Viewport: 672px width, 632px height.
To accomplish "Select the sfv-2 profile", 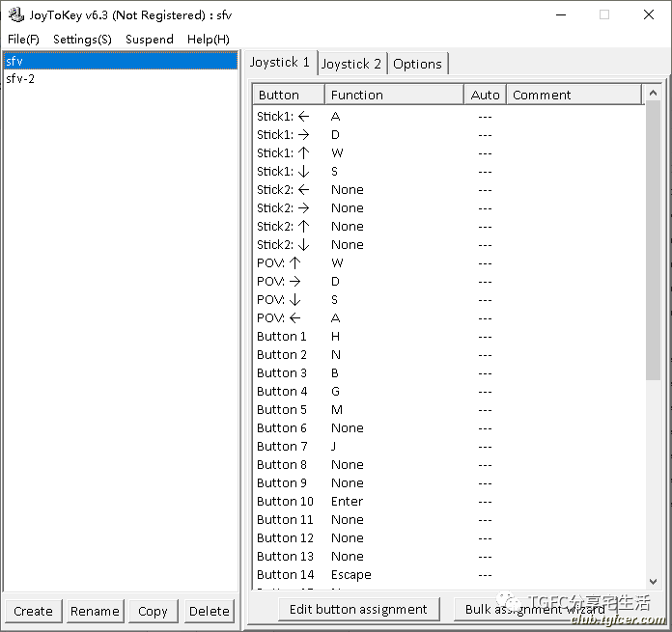I will [x=121, y=79].
